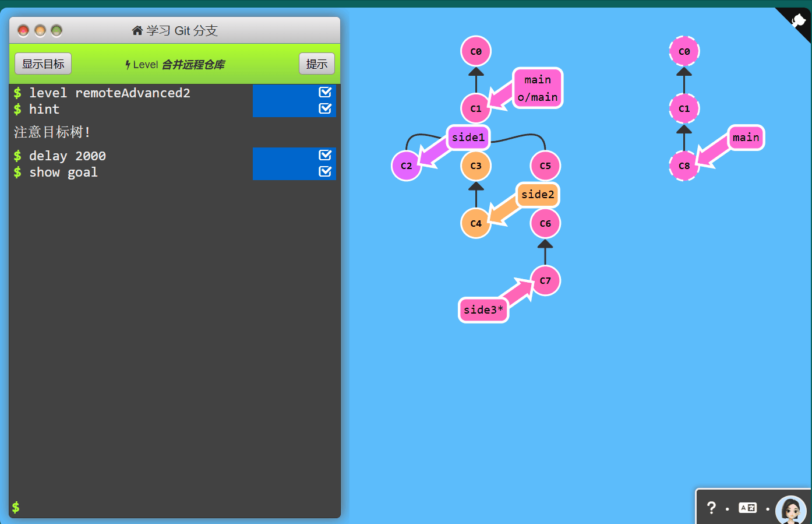Click the purple side1 branch label

pos(468,138)
